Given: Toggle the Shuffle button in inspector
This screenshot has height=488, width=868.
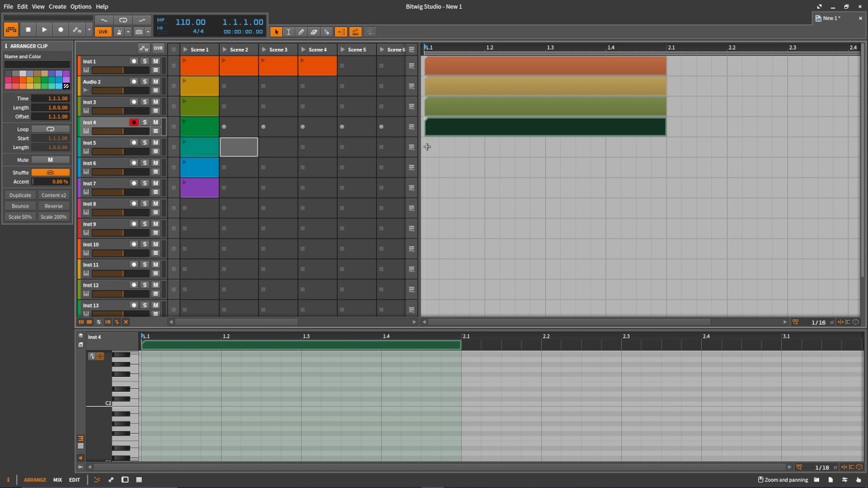Looking at the screenshot, I should pyautogui.click(x=50, y=173).
